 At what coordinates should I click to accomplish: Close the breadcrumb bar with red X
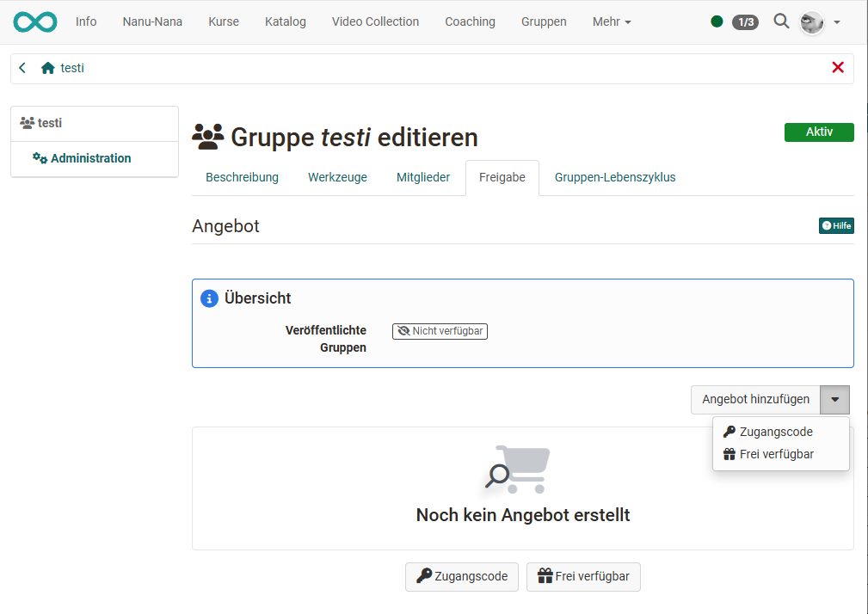838,67
